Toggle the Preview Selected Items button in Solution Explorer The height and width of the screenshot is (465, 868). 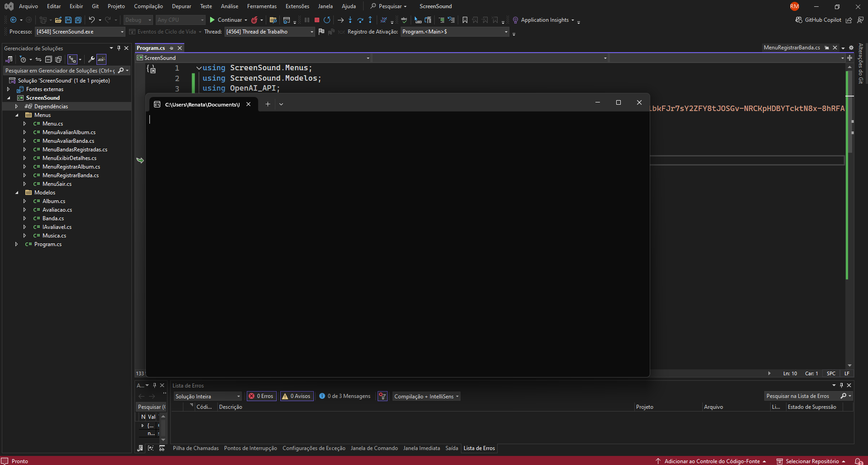(101, 59)
